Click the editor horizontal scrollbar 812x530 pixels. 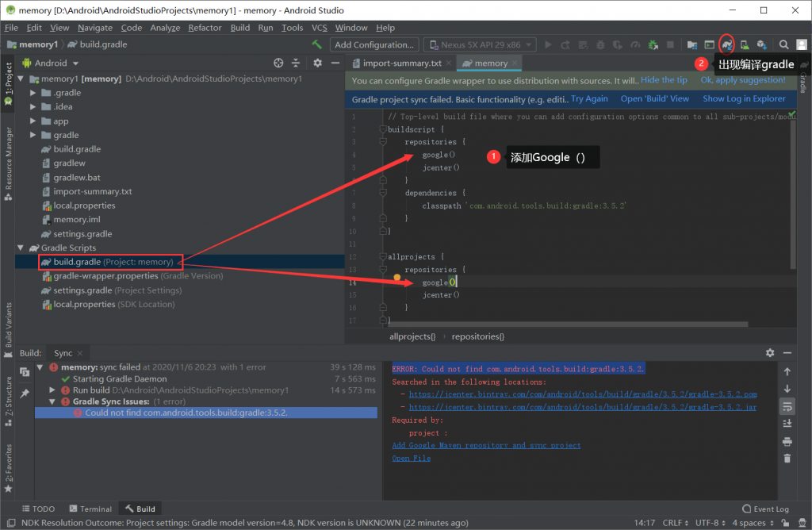[x=567, y=325]
